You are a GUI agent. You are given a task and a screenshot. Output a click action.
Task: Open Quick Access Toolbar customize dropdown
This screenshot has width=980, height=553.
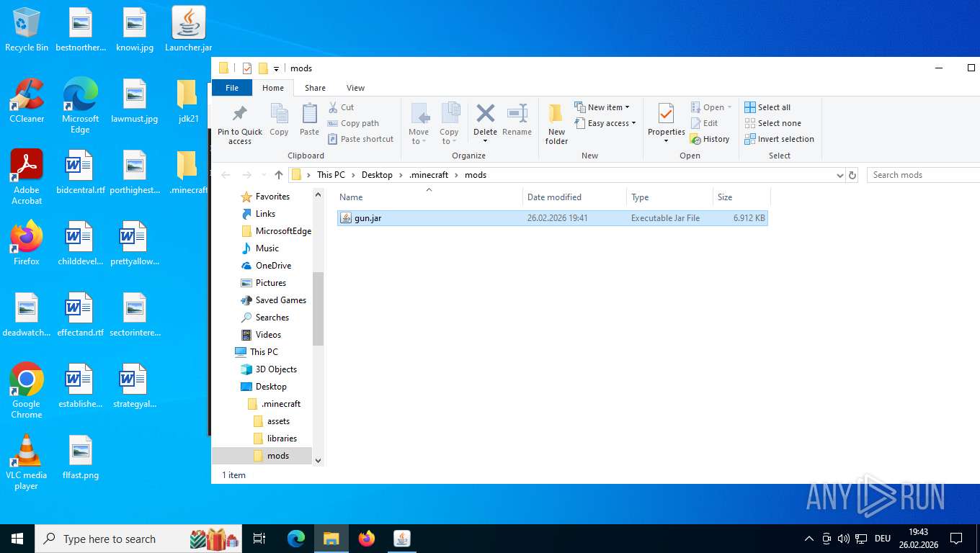click(x=276, y=69)
